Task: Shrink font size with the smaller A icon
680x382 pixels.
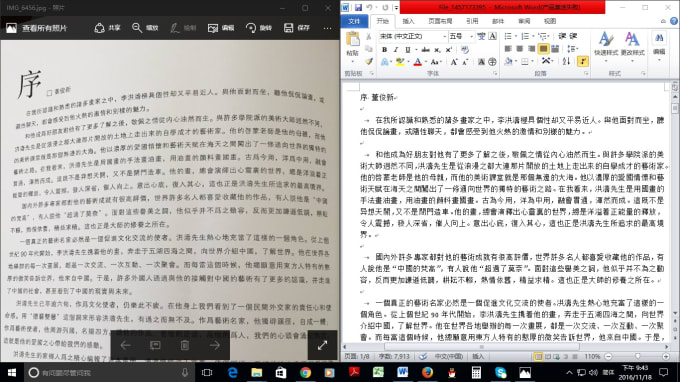Action: tap(465, 62)
